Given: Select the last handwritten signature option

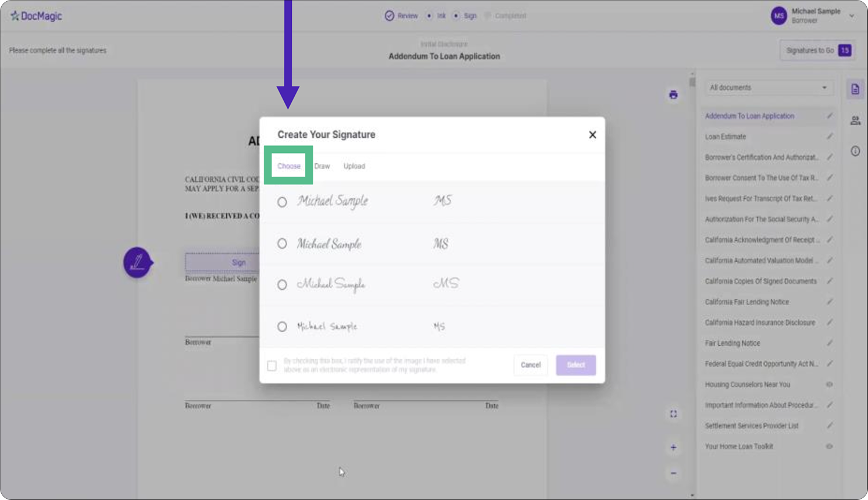Looking at the screenshot, I should pos(282,327).
